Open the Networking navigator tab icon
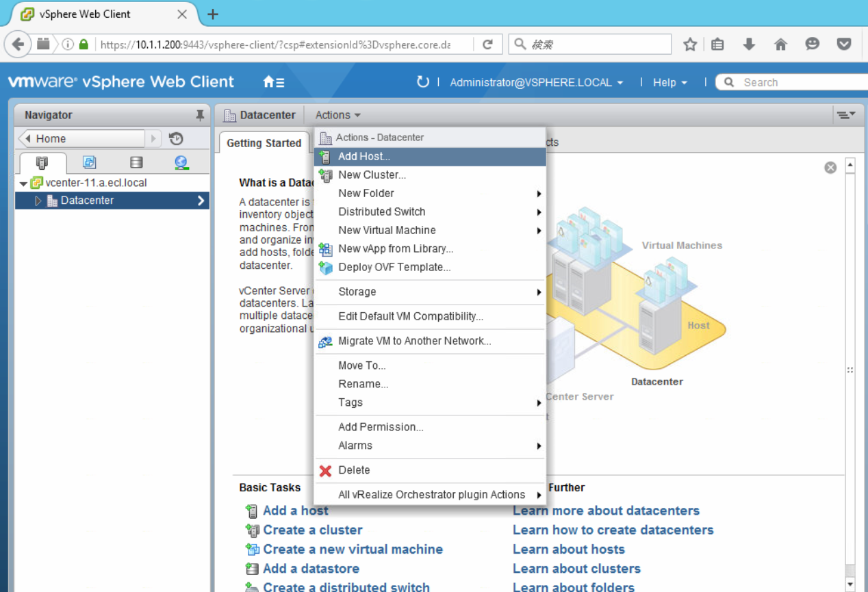Screen dimensions: 868x592 (x=181, y=163)
